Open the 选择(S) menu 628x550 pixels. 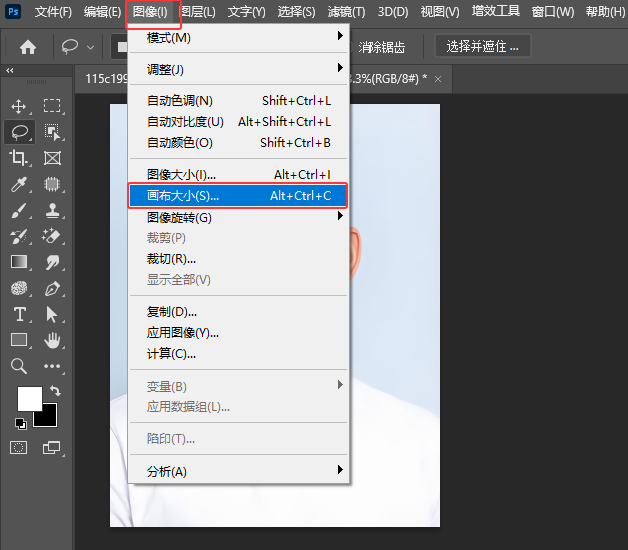click(x=296, y=12)
